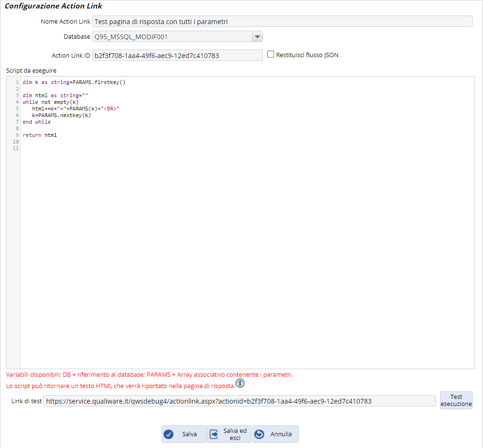Click the Salva button label
Viewport: 483px width, 448px height.
tap(190, 434)
